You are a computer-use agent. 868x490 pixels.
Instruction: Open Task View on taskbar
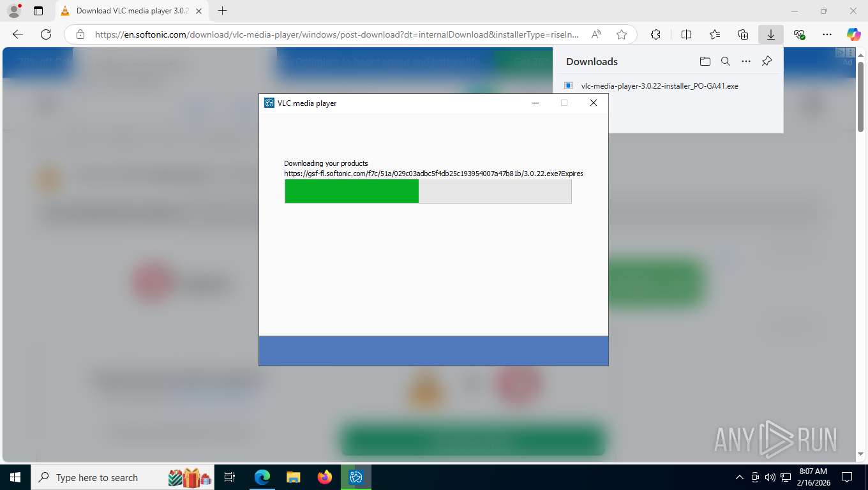pos(230,477)
